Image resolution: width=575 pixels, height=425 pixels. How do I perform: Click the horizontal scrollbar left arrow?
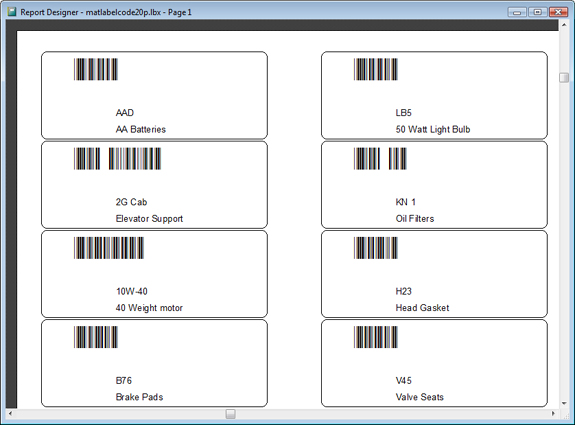[x=10, y=414]
